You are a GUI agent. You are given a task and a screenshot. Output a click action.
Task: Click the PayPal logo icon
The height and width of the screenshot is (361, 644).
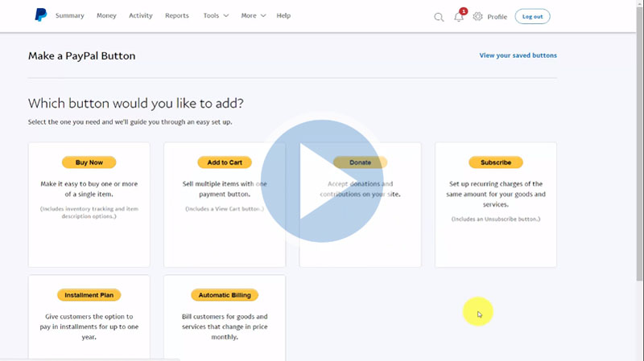point(40,15)
